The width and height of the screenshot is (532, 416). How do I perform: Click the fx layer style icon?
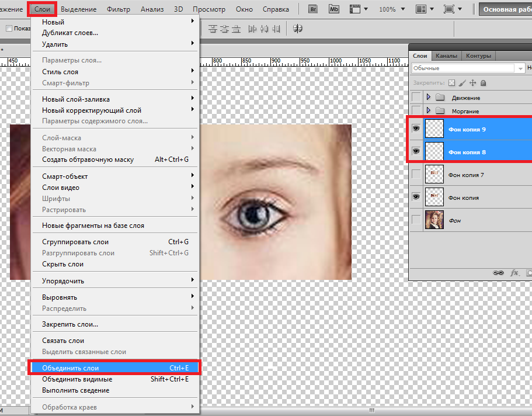514,272
